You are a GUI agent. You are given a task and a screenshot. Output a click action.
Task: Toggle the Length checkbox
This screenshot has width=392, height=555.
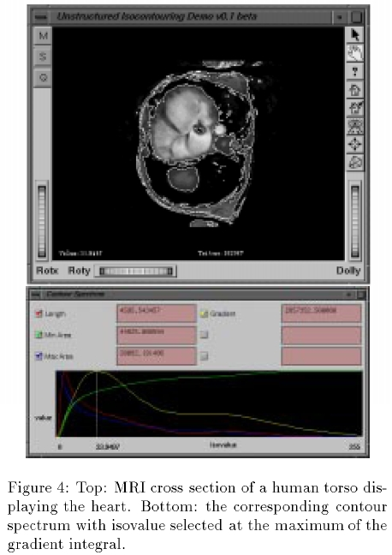pos(39,313)
